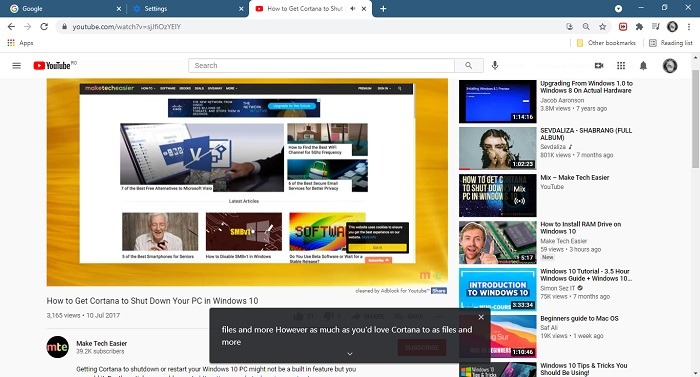Select the How to Get Cortana YouTube tab

[x=310, y=8]
